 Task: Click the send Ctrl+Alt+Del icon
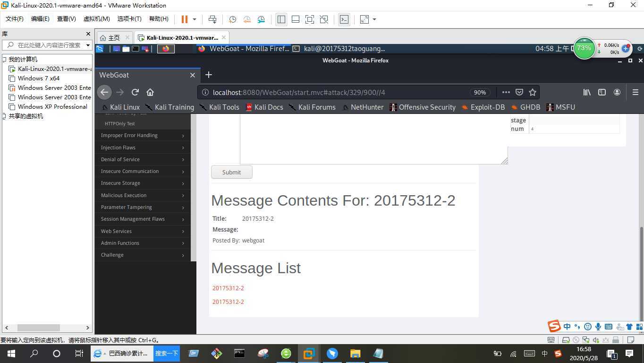coord(212,19)
